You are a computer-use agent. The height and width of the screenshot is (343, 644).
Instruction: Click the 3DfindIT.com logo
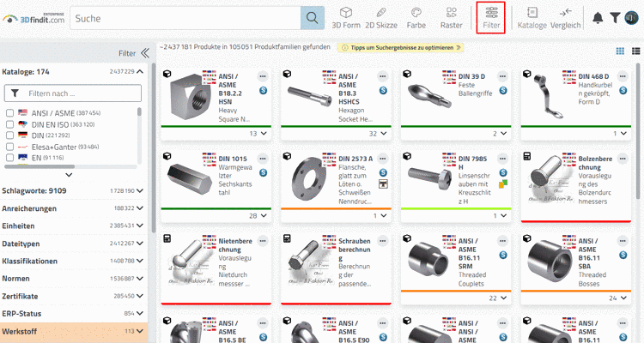(x=33, y=18)
